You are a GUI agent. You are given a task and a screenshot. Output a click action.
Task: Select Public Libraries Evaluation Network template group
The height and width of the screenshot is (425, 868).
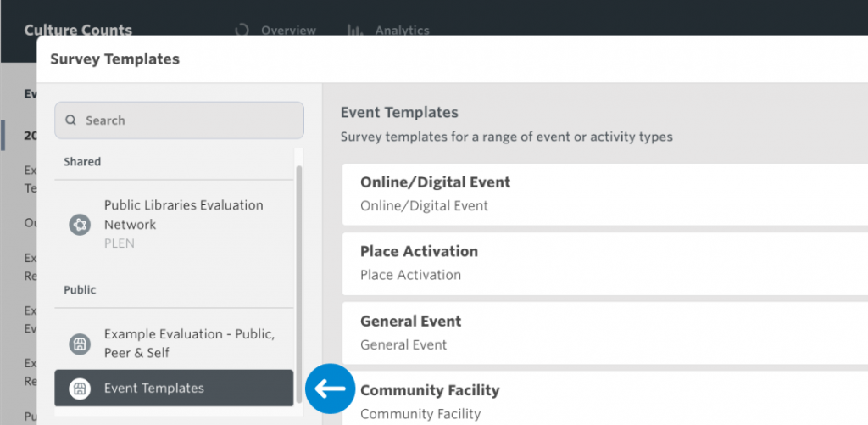click(x=174, y=225)
